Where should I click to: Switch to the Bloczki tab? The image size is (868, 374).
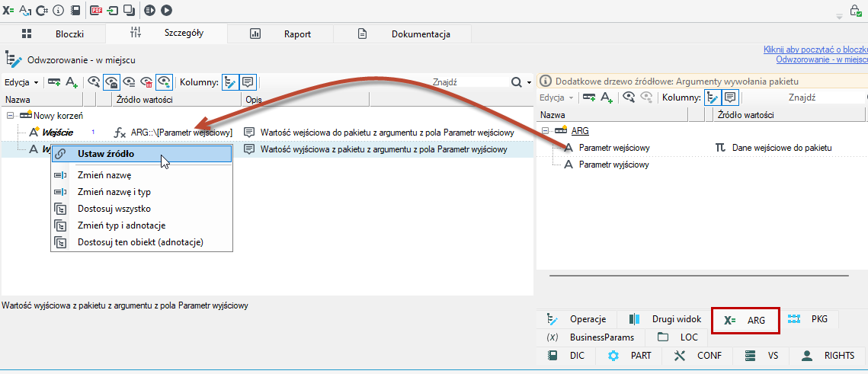53,34
